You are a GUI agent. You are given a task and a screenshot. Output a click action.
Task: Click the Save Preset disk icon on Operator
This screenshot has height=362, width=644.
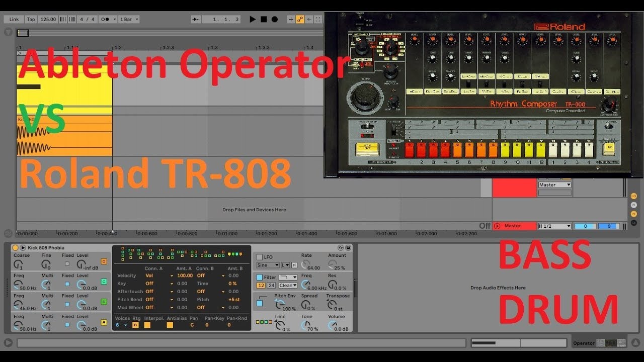[348, 248]
